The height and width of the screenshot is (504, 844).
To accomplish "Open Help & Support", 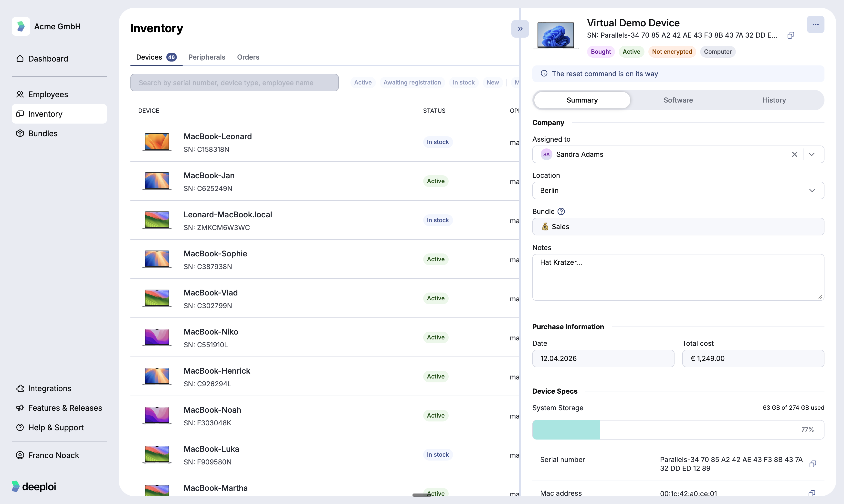I will pos(56,427).
